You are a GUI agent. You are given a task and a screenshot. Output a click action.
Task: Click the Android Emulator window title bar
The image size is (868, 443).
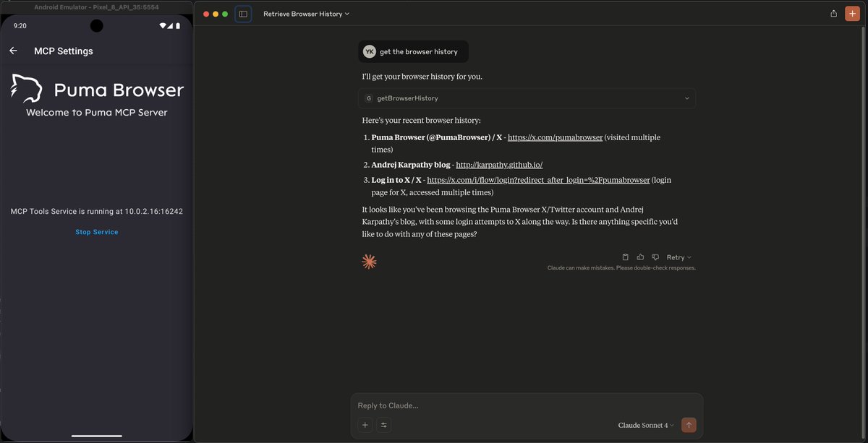[x=97, y=7]
